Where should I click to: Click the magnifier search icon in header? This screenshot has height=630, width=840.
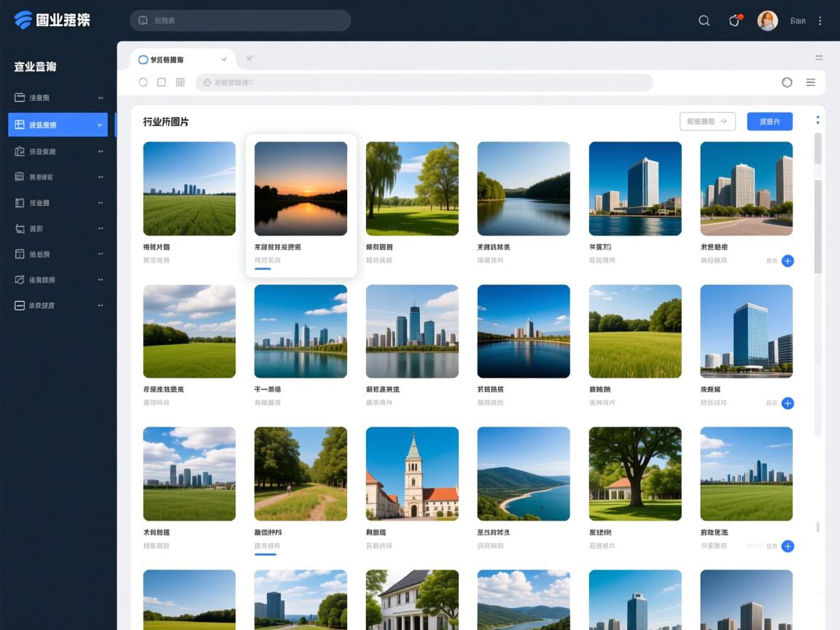tap(704, 21)
